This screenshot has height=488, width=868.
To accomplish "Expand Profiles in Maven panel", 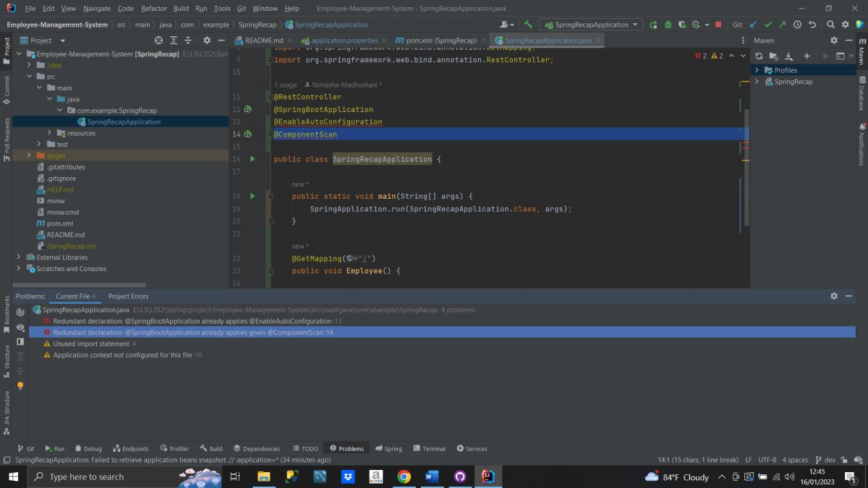I will point(757,70).
